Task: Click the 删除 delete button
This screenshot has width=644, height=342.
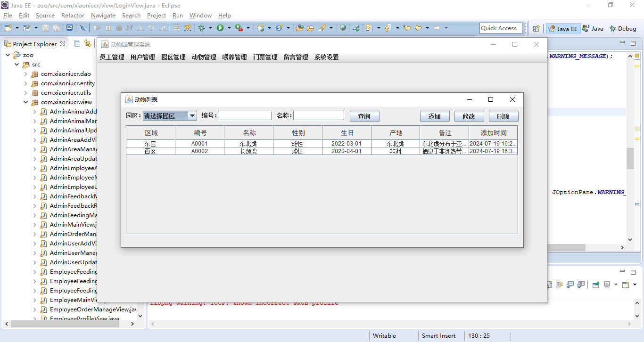Action: pyautogui.click(x=504, y=116)
